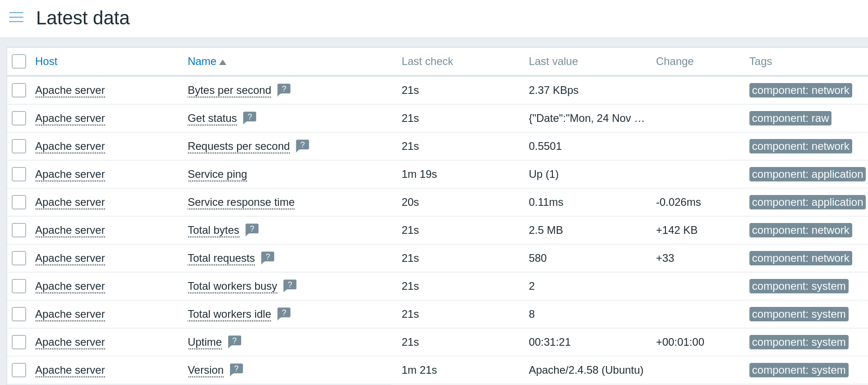
Task: Select the Total workers idle row checkbox
Action: (x=19, y=314)
